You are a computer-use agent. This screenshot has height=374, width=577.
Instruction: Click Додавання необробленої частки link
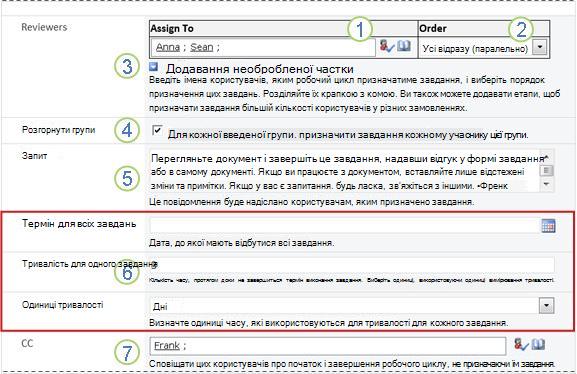tap(259, 69)
